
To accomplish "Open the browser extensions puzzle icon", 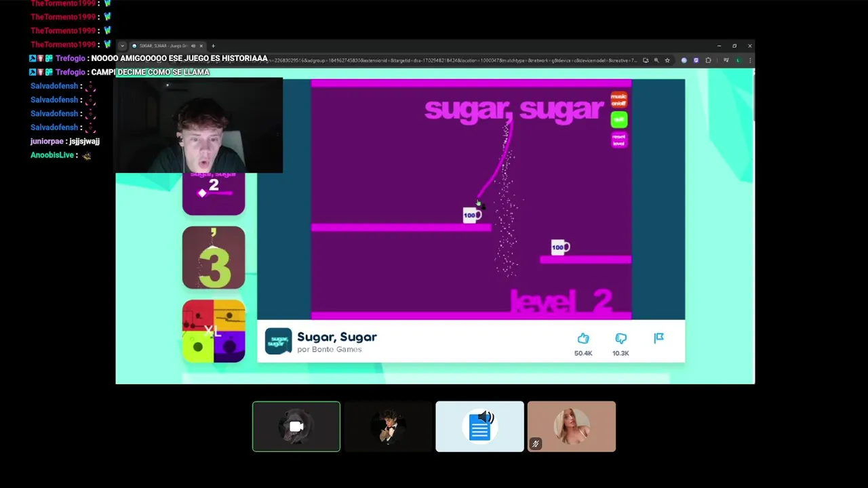I will pyautogui.click(x=708, y=60).
